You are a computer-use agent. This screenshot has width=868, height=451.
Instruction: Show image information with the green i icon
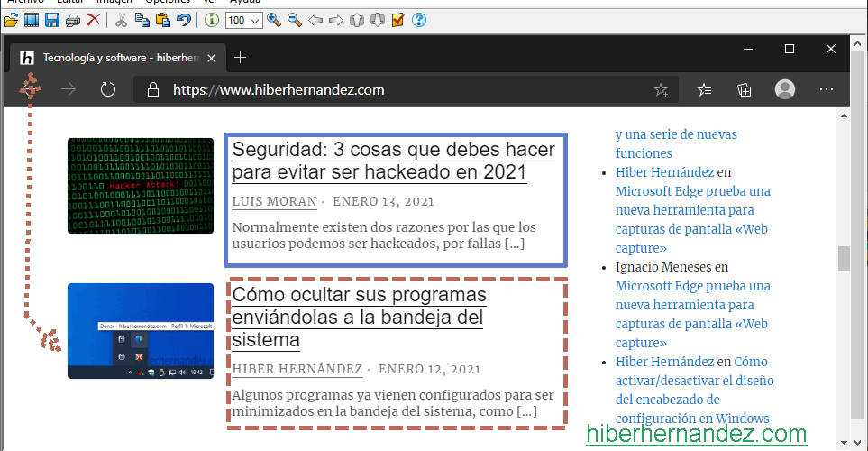211,21
